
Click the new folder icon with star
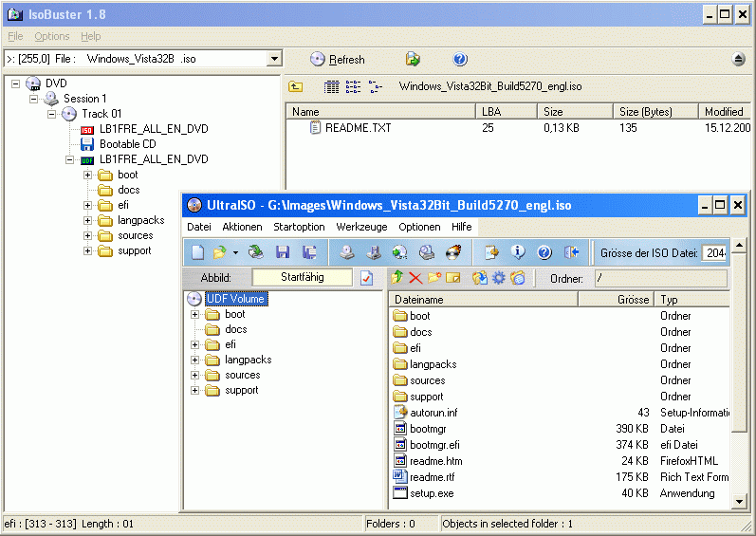click(433, 277)
